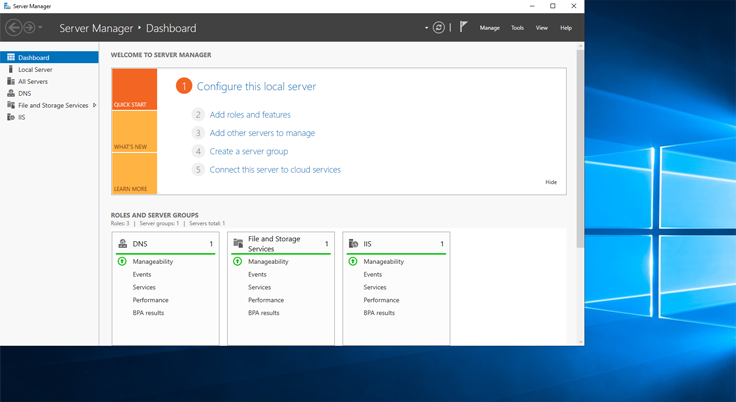The width and height of the screenshot is (736, 402).
Task: Open BPA results in the IIS tile
Action: click(379, 313)
